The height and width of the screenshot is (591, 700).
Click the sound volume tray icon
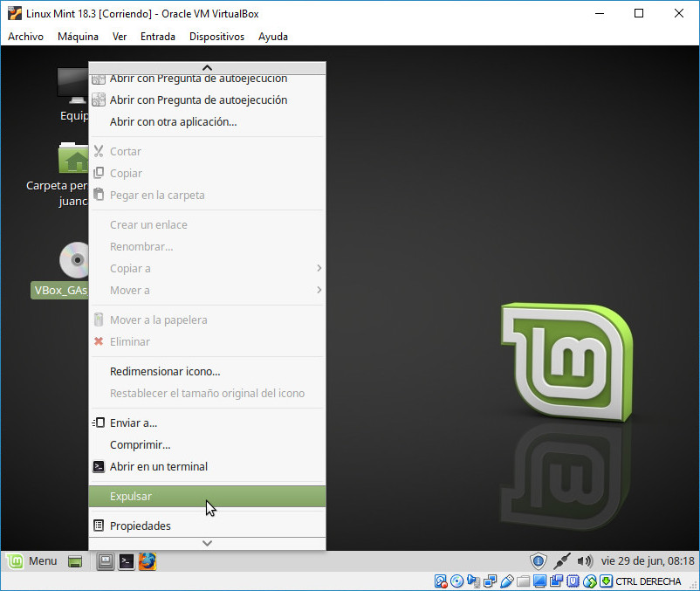point(585,561)
